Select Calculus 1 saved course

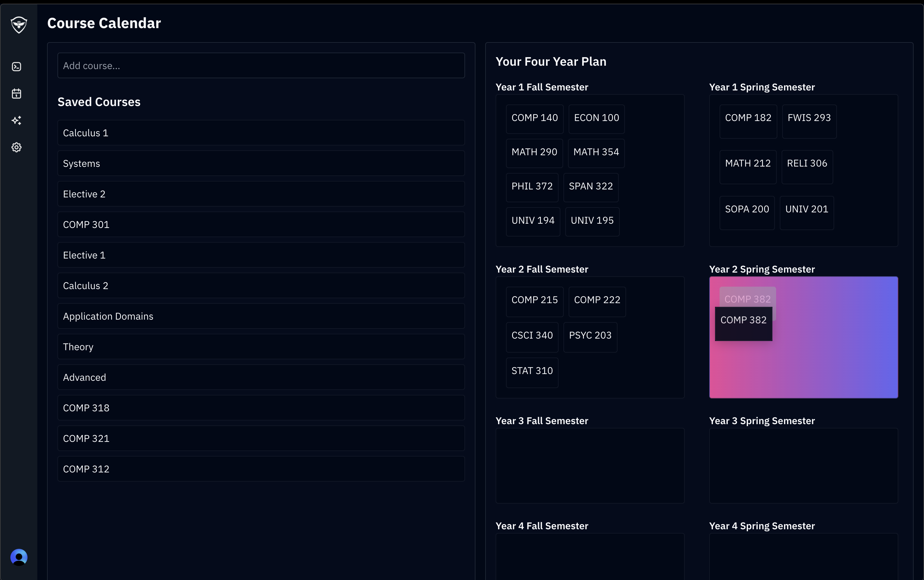click(261, 133)
